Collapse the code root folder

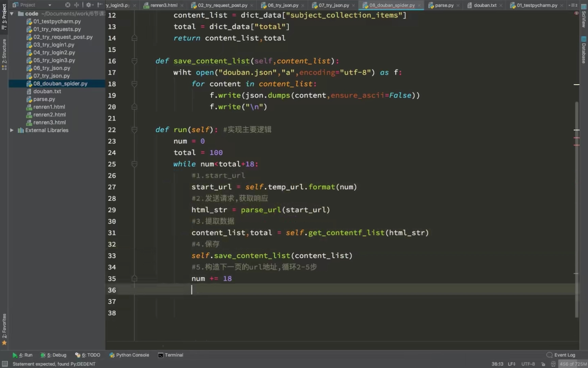(12, 14)
